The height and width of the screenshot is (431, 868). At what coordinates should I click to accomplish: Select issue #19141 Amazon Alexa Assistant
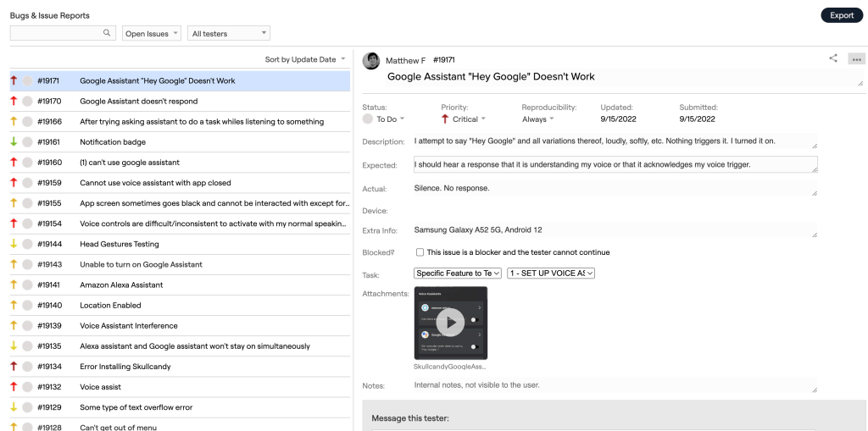click(121, 285)
